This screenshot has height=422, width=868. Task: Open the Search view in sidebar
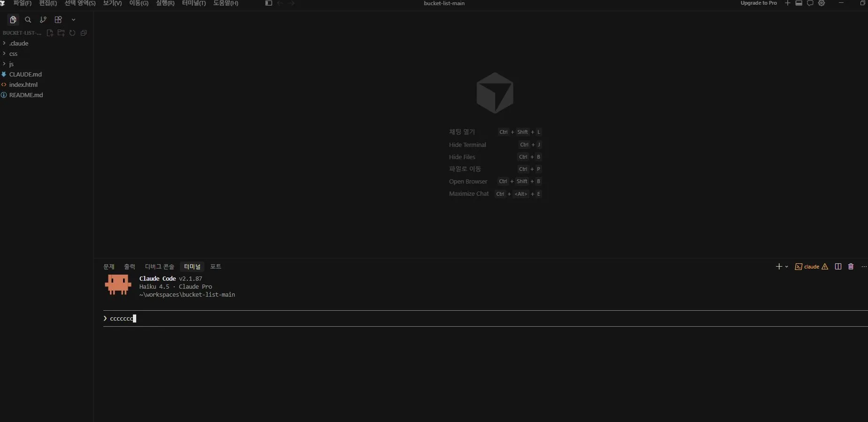point(28,20)
